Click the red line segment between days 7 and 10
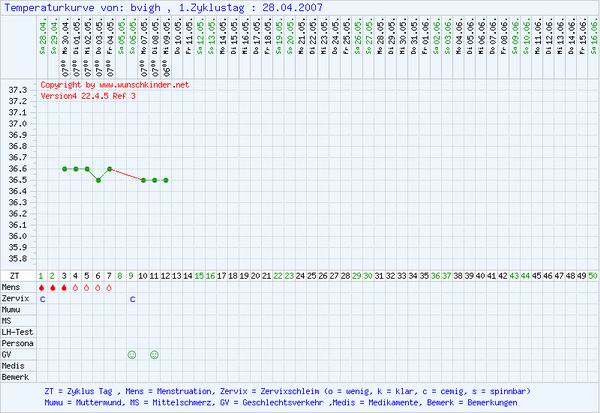 point(126,175)
